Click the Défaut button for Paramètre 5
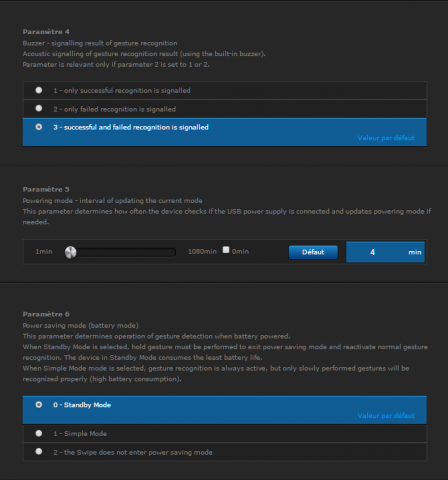This screenshot has height=480, width=448. (313, 252)
